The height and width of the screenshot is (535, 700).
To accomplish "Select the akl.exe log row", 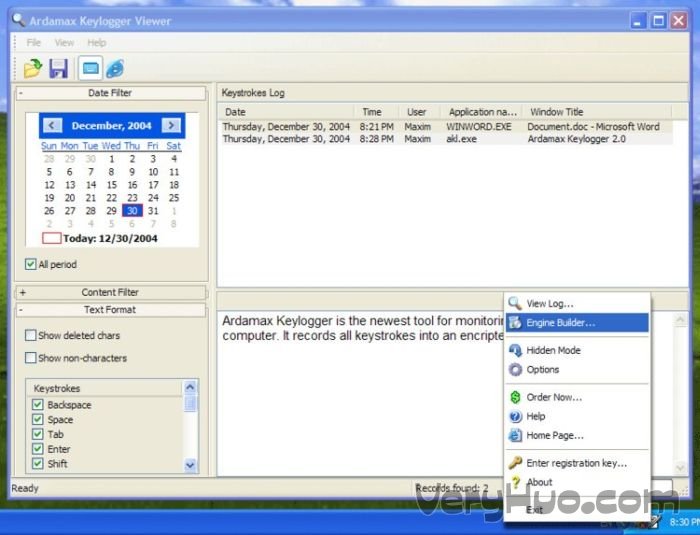I will point(446,139).
